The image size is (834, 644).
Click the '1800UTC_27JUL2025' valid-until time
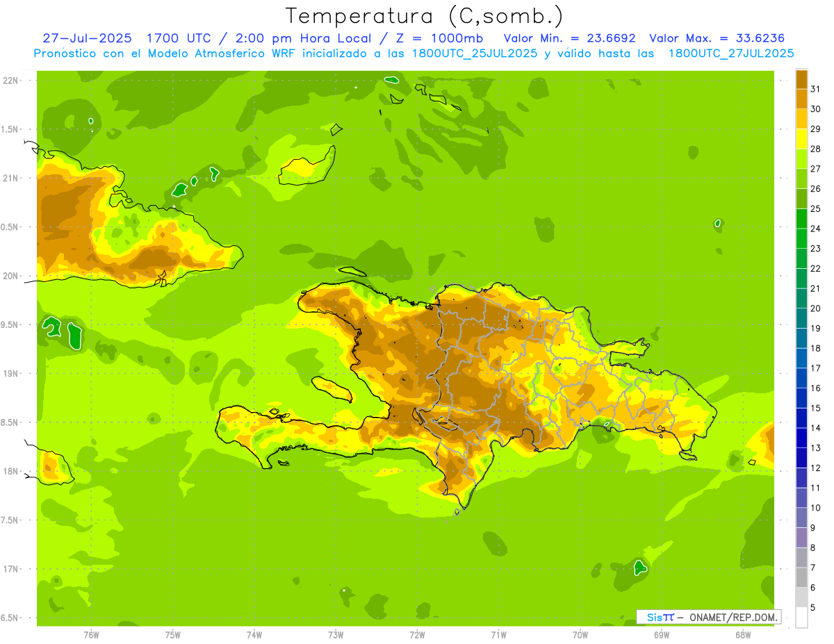(x=730, y=53)
